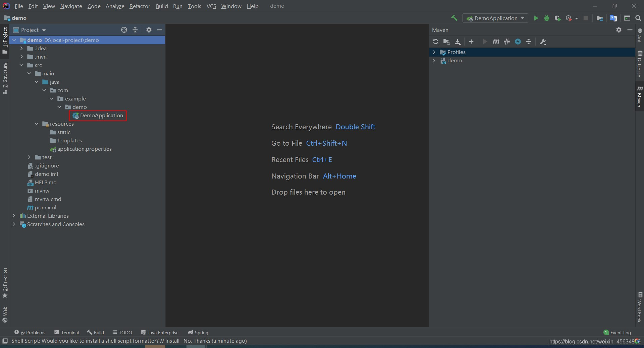Click Execute Maven Goal m icon
The height and width of the screenshot is (348, 644).
[496, 42]
